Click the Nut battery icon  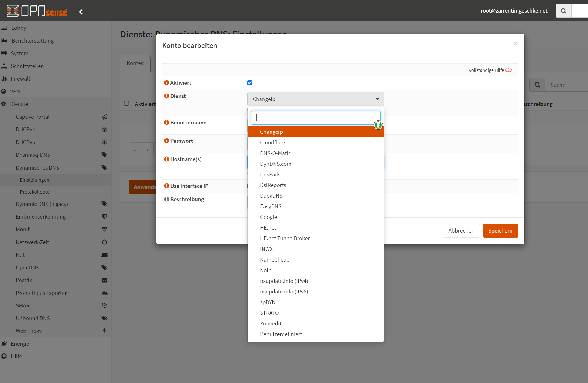click(104, 255)
